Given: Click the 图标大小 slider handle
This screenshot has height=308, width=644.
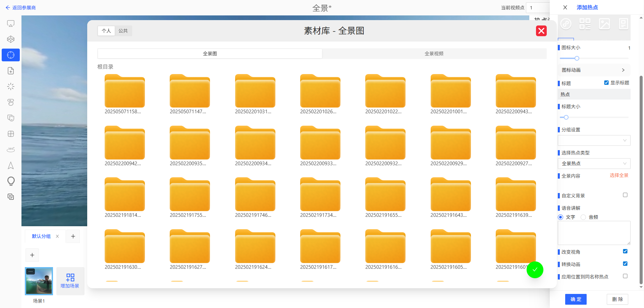Looking at the screenshot, I should pyautogui.click(x=577, y=58).
